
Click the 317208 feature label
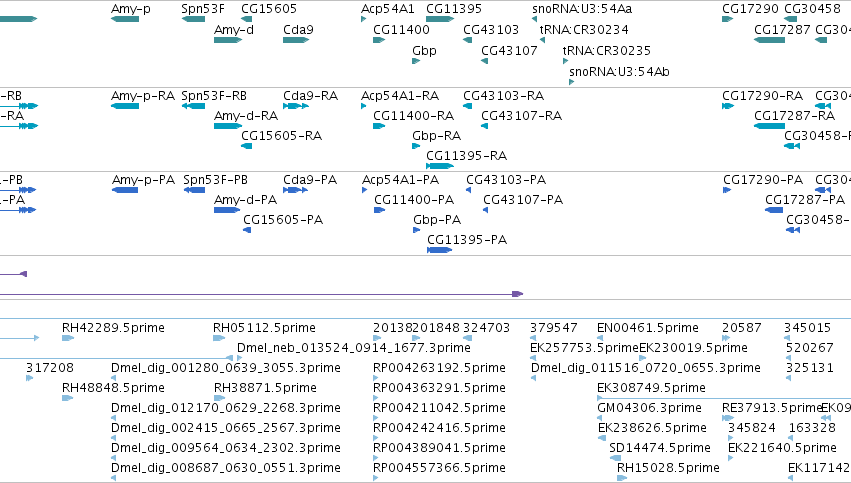coord(49,368)
